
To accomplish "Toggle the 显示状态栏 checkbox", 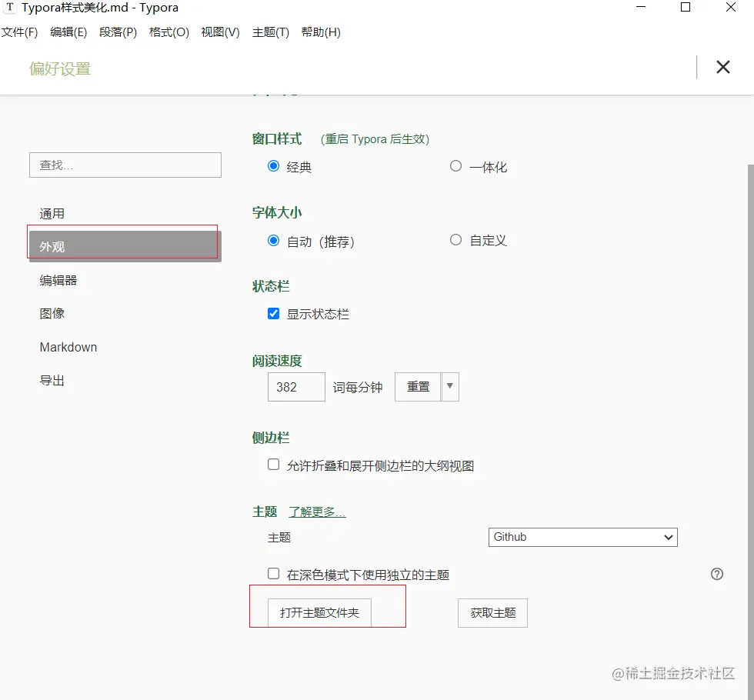I will 273,314.
